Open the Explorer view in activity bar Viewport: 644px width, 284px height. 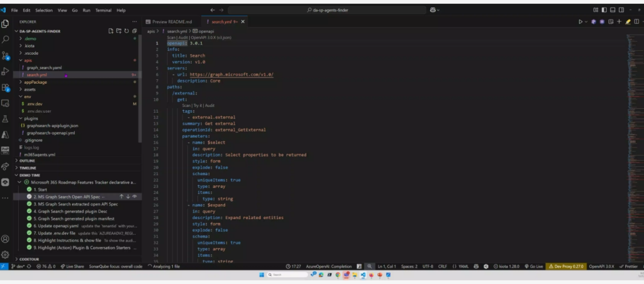pyautogui.click(x=5, y=24)
